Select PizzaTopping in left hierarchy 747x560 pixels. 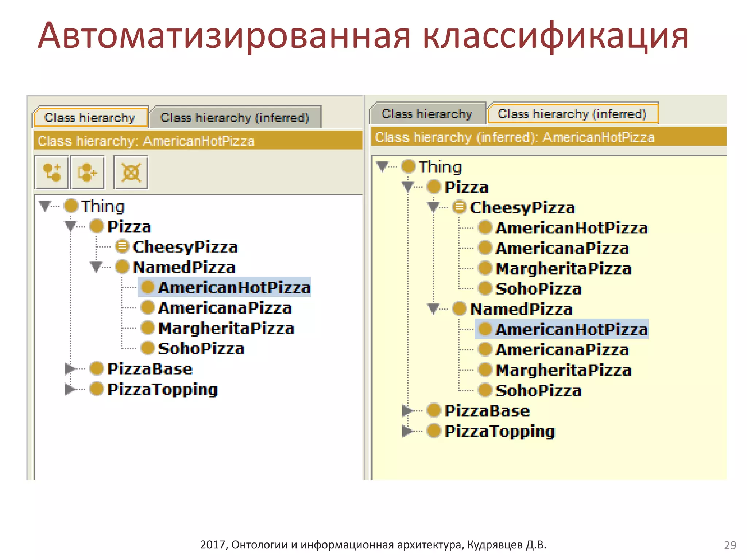click(x=163, y=390)
